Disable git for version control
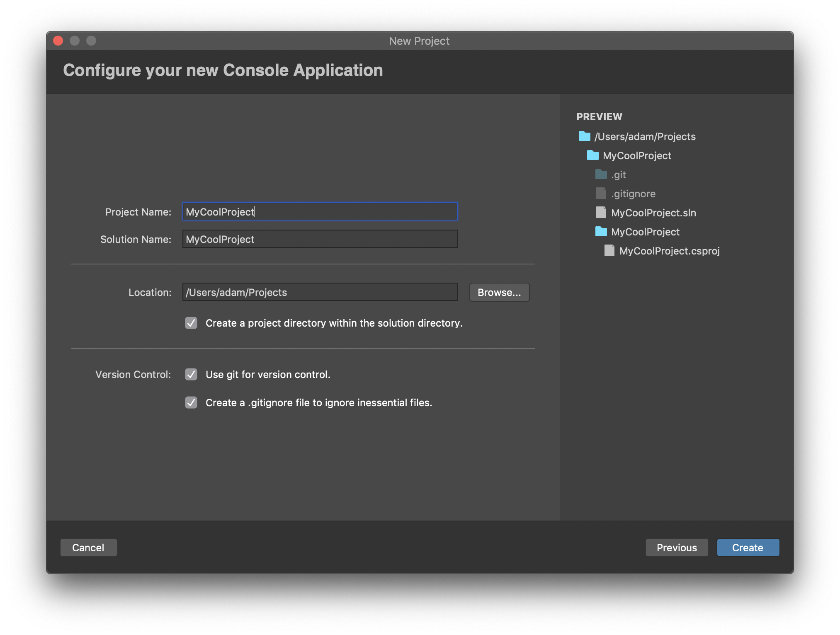The height and width of the screenshot is (635, 840). 191,374
